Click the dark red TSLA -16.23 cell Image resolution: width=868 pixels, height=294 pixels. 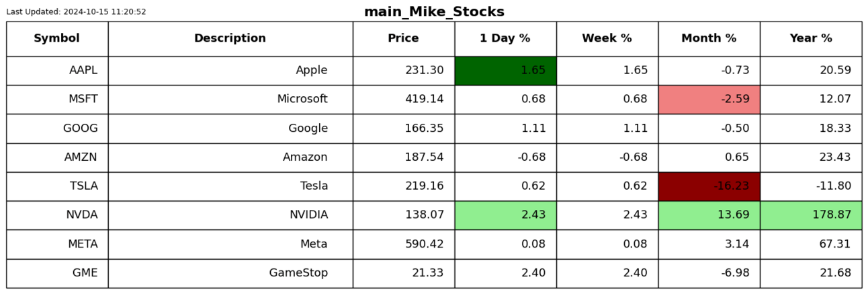pos(709,186)
